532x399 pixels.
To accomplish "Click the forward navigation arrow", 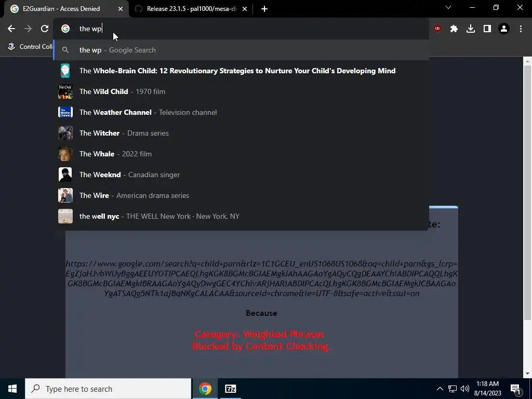I will click(28, 29).
